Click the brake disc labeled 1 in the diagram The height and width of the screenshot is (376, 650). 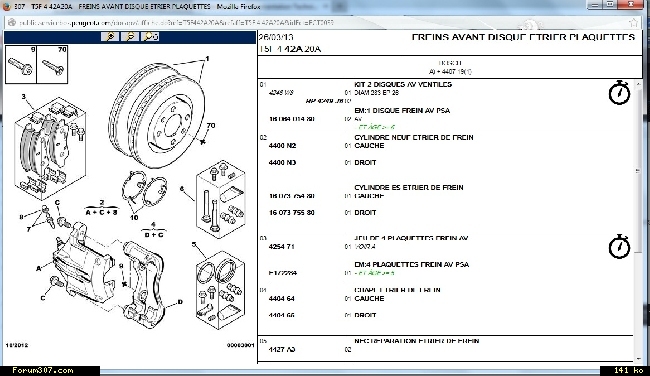(x=158, y=115)
